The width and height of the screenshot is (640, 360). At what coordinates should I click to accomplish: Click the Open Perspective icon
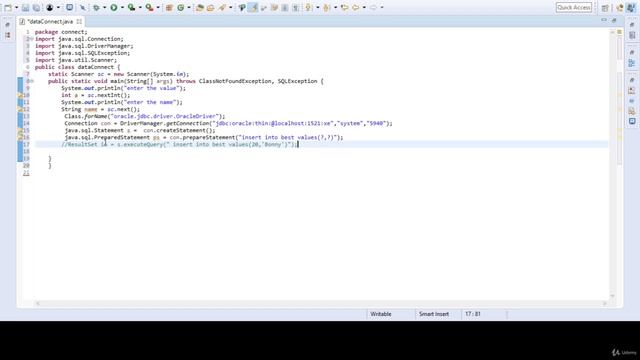pos(605,8)
